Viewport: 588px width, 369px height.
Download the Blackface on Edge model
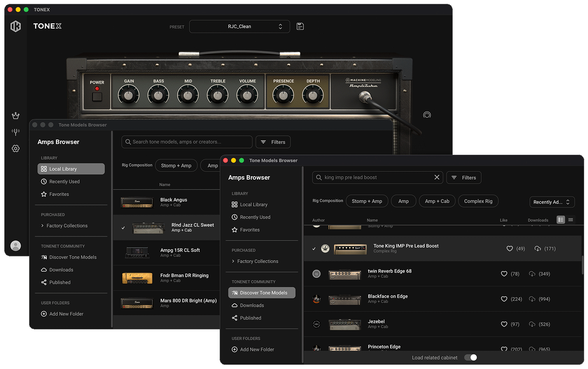[x=532, y=299]
